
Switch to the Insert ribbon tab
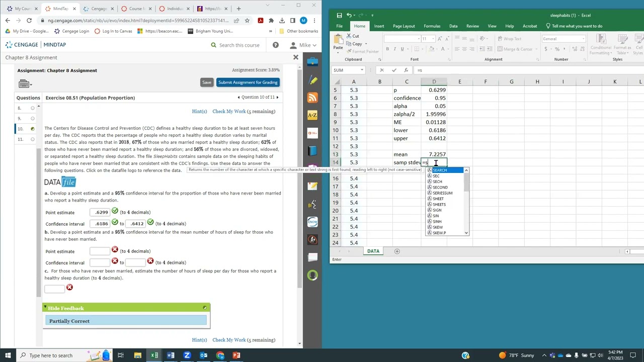[379, 26]
